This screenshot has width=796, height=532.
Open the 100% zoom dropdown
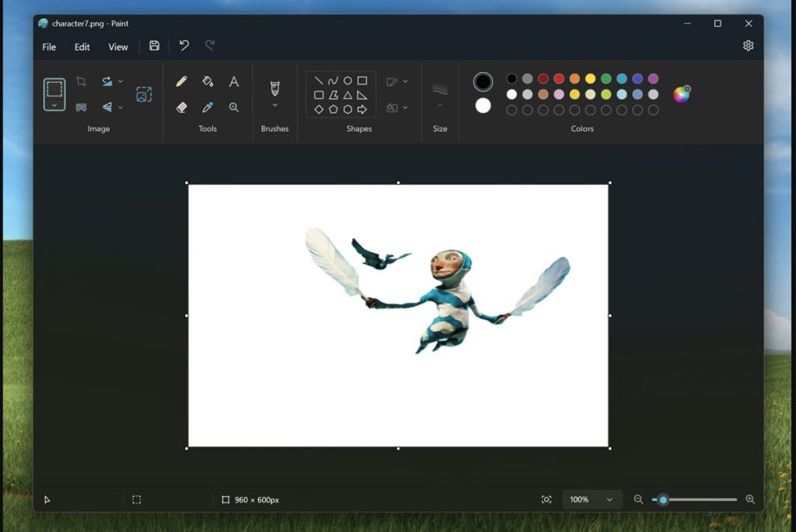[592, 499]
